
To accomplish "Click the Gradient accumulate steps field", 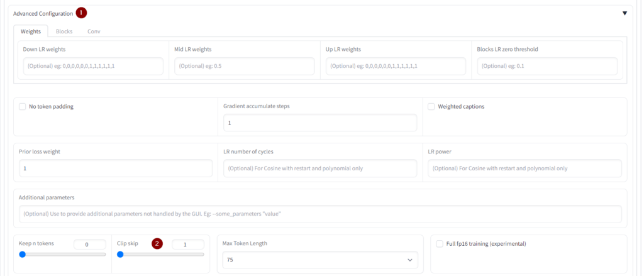I will point(320,123).
